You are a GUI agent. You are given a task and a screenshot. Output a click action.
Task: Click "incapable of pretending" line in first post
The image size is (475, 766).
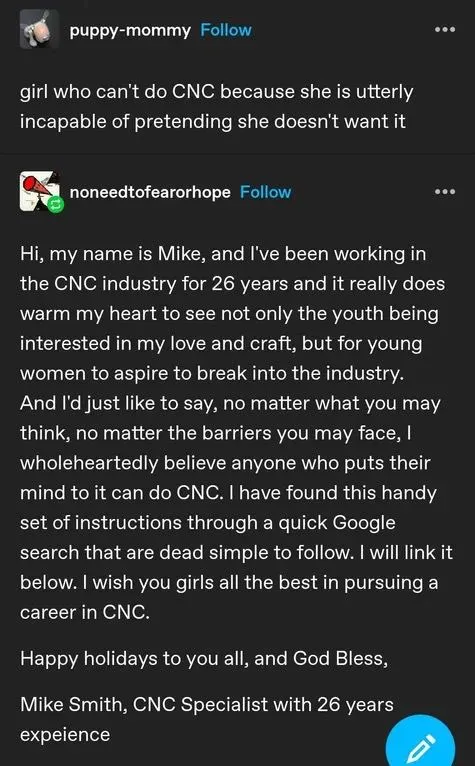(213, 122)
